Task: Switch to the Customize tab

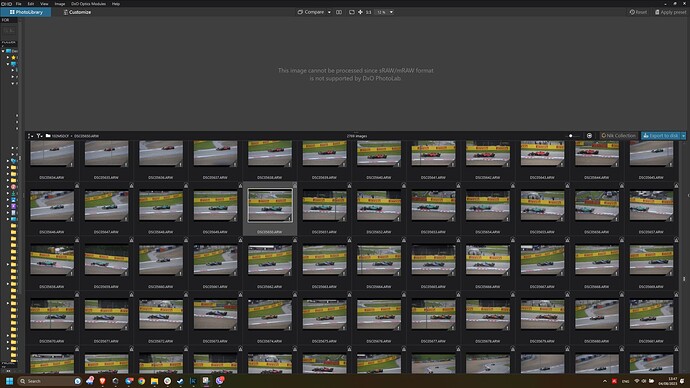Action: pyautogui.click(x=77, y=12)
